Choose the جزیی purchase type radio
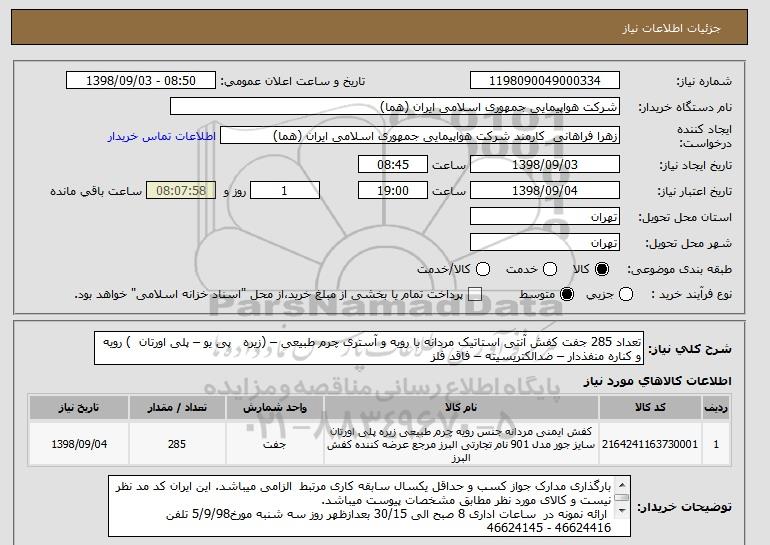770x545 pixels. 626,295
